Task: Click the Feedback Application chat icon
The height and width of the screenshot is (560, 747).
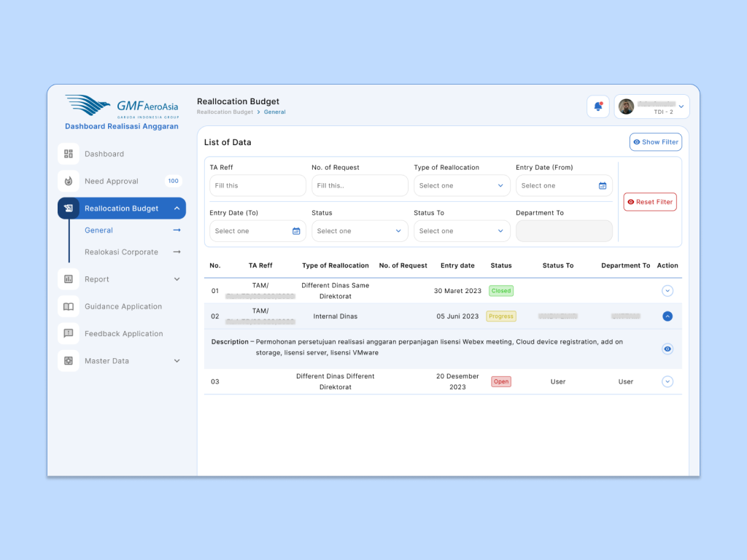Action: 69,333
